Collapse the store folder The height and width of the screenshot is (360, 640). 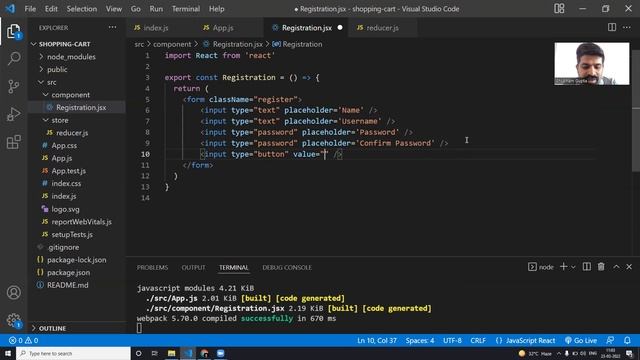click(x=60, y=120)
